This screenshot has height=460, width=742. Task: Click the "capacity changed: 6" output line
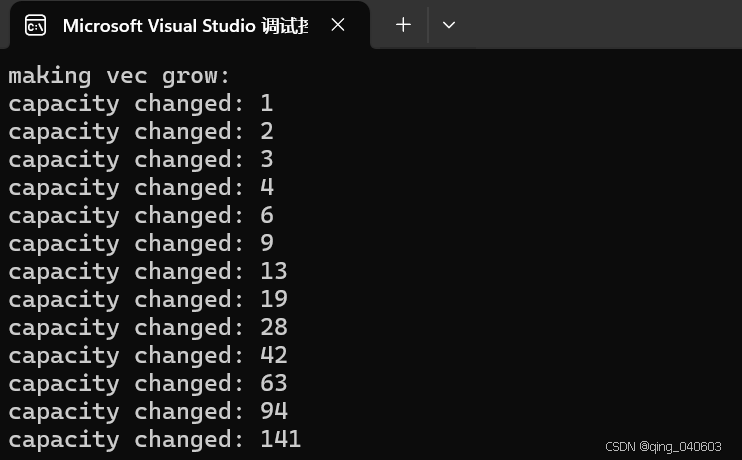coord(140,216)
